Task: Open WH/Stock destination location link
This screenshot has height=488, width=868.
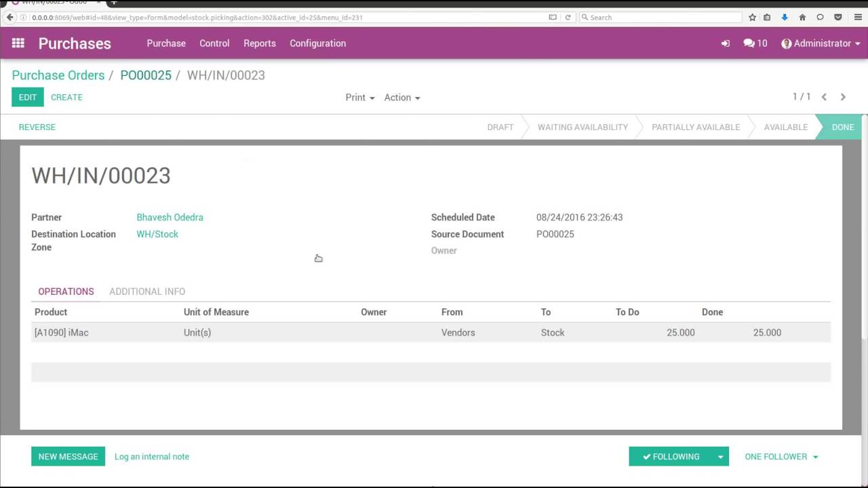Action: pyautogui.click(x=157, y=235)
